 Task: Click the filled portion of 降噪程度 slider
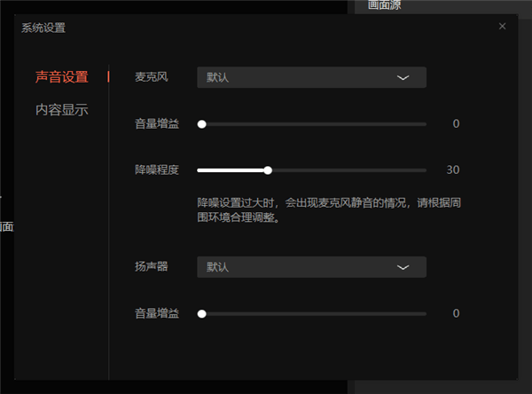coord(231,170)
